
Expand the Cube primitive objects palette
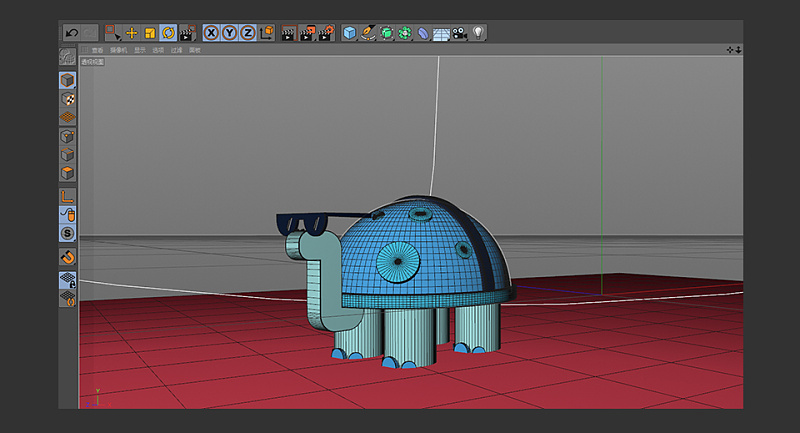349,33
